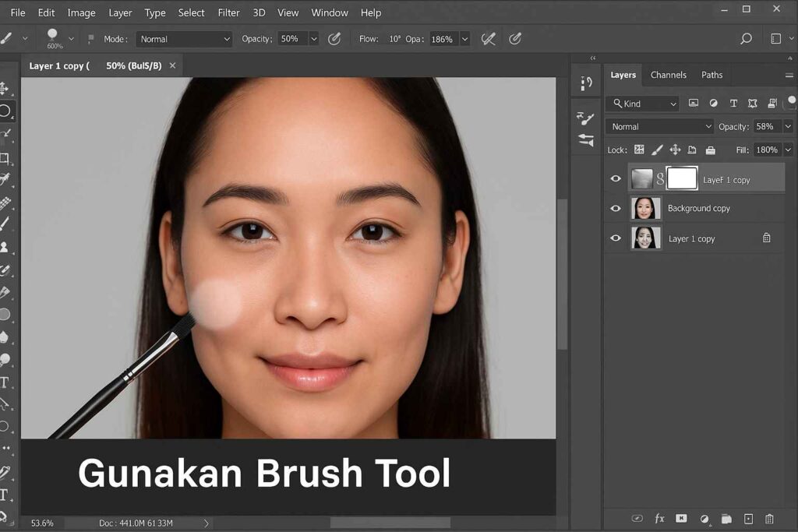Select the Elliptical Marquee tool
798x532 pixels.
(5, 111)
